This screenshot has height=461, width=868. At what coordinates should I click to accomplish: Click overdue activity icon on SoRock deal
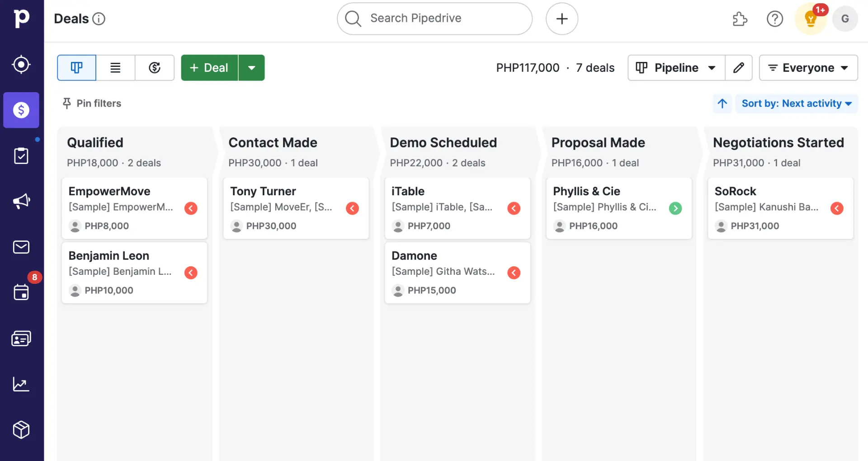[x=837, y=208]
